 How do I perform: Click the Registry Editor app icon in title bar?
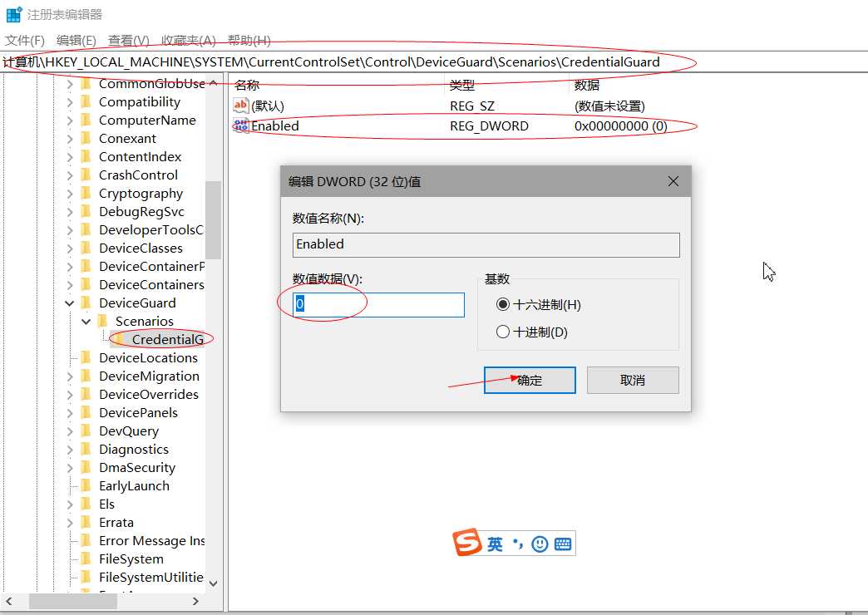[x=14, y=14]
